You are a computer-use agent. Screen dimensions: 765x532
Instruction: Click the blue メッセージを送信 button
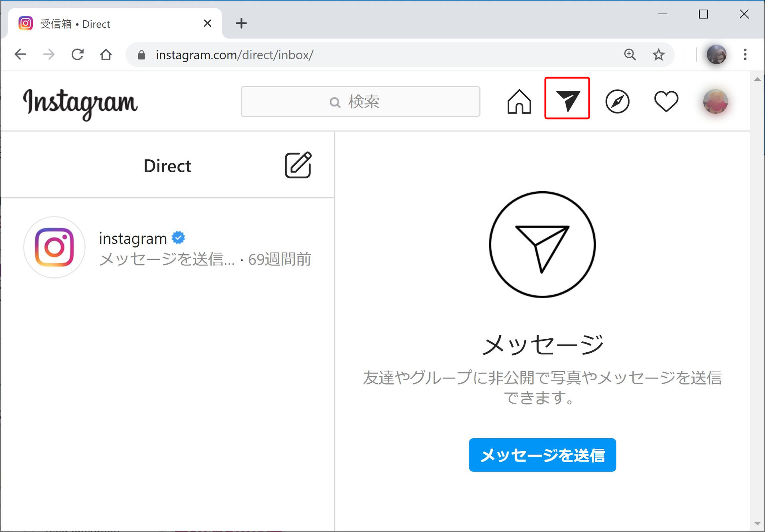point(542,455)
